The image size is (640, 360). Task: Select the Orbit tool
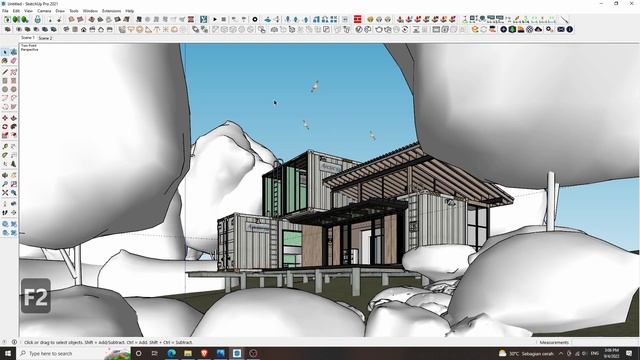pyautogui.click(x=5, y=175)
